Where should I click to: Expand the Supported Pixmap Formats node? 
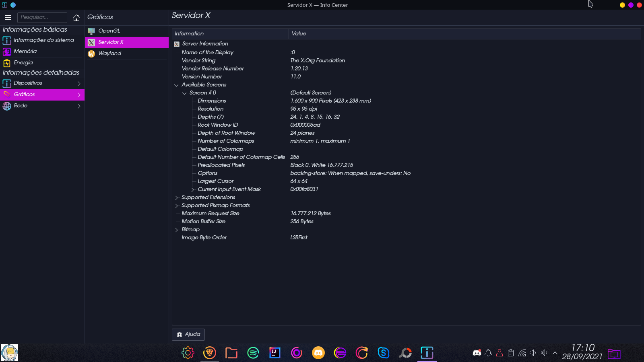coord(176,206)
